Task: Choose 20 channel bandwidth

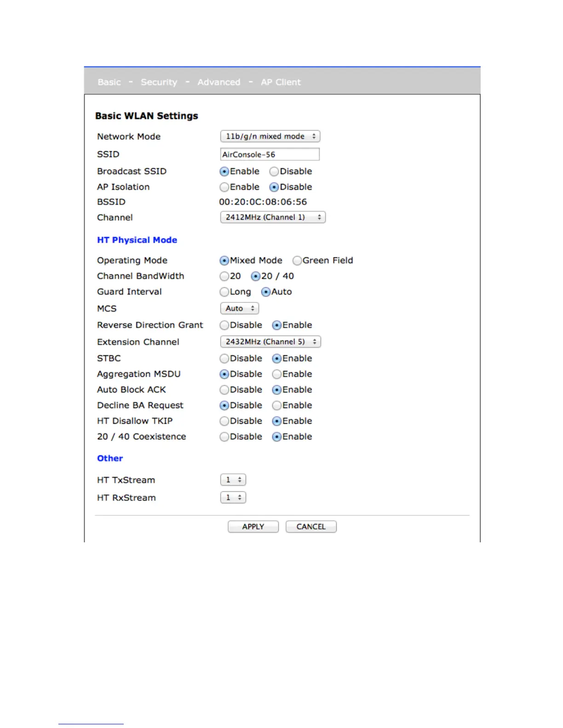Action: (x=224, y=276)
